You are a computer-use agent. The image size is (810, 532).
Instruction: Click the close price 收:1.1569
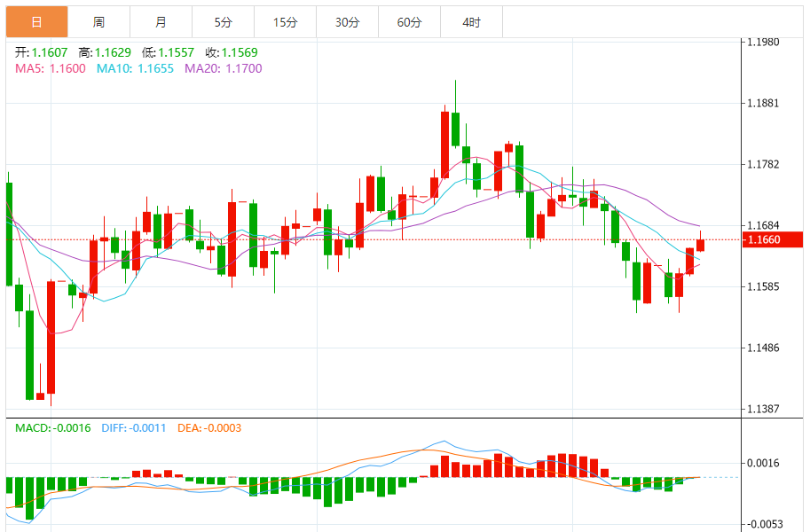232,52
